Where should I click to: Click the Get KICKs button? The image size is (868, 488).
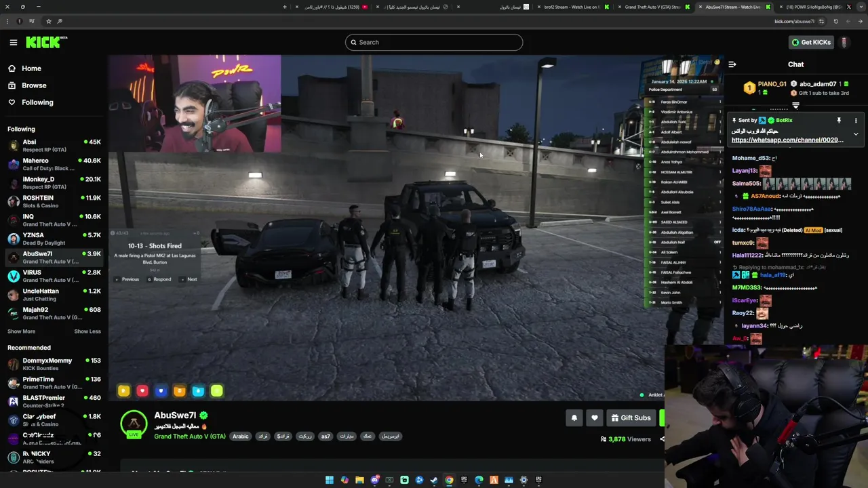coord(811,42)
